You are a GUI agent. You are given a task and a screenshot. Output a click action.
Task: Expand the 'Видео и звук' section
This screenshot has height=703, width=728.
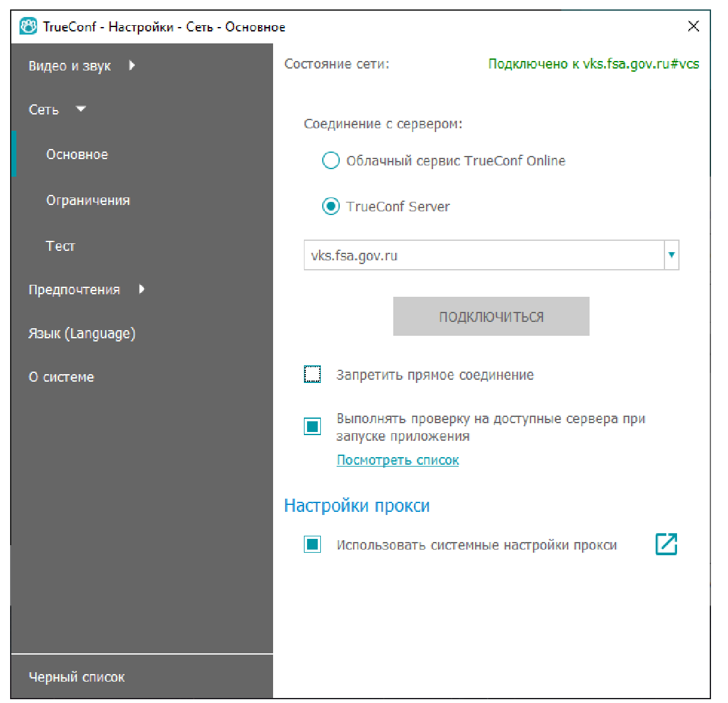[x=132, y=65]
